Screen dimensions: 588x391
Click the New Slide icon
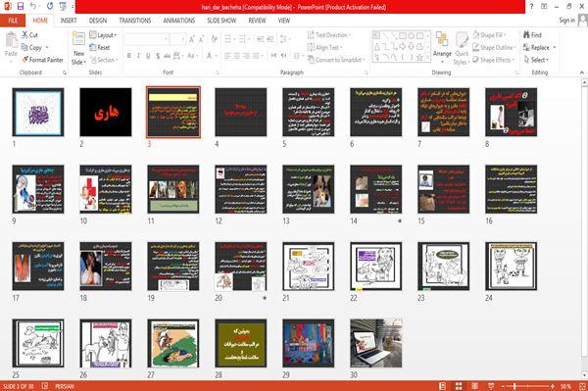pyautogui.click(x=78, y=39)
